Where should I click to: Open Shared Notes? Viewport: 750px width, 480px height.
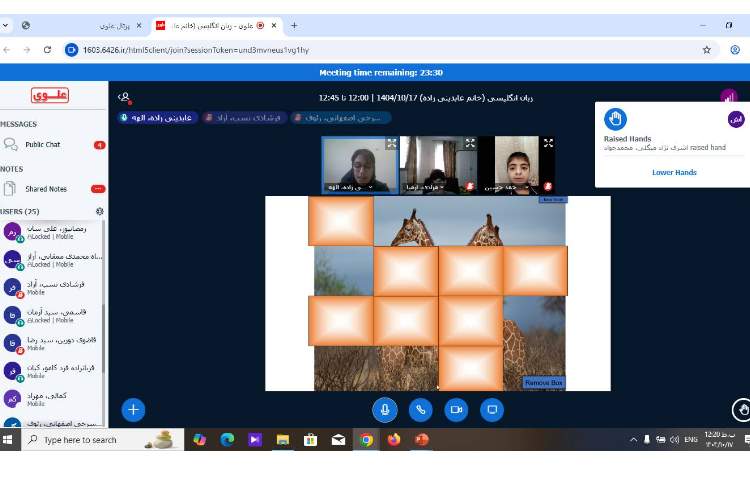(45, 188)
